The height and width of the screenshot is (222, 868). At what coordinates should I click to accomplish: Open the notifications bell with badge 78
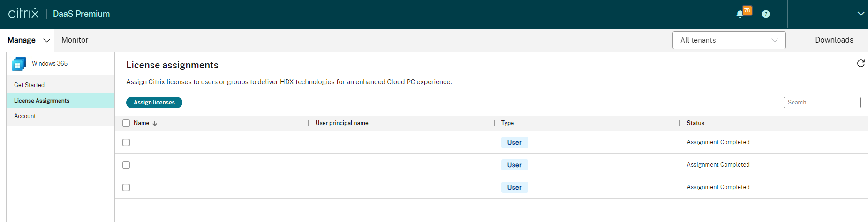743,12
